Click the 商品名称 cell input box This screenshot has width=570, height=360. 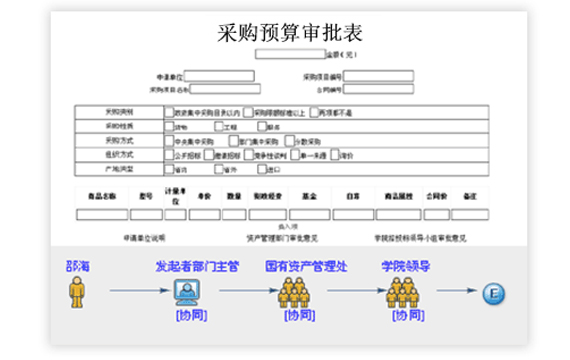102,215
